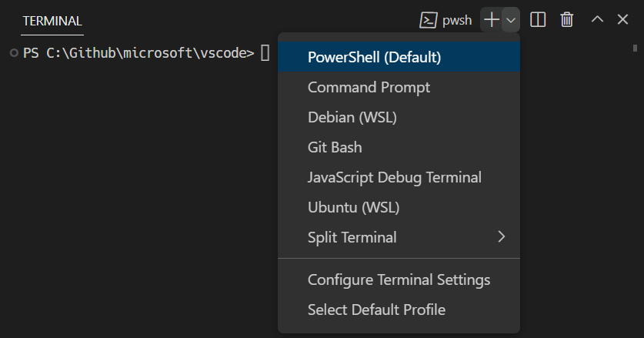The height and width of the screenshot is (338, 644).
Task: Open the launch profile dropdown arrow
Action: pyautogui.click(x=512, y=20)
